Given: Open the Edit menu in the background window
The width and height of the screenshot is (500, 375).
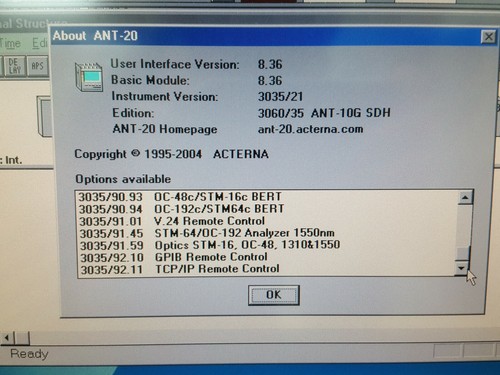Looking at the screenshot, I should (x=40, y=43).
